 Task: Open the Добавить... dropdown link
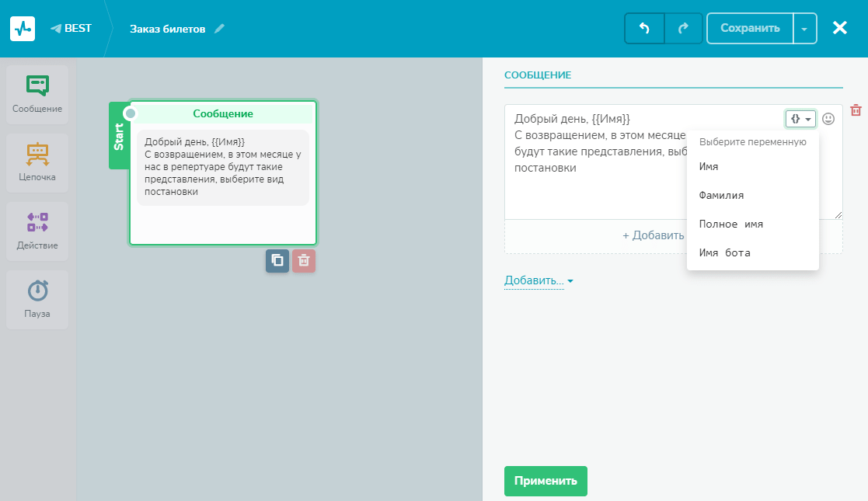(539, 280)
